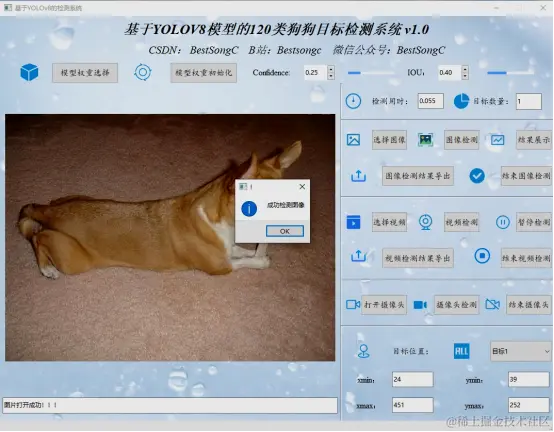Viewport: 554px width, 432px height.
Task: Click the info icon in the dialog
Action: 249,209
